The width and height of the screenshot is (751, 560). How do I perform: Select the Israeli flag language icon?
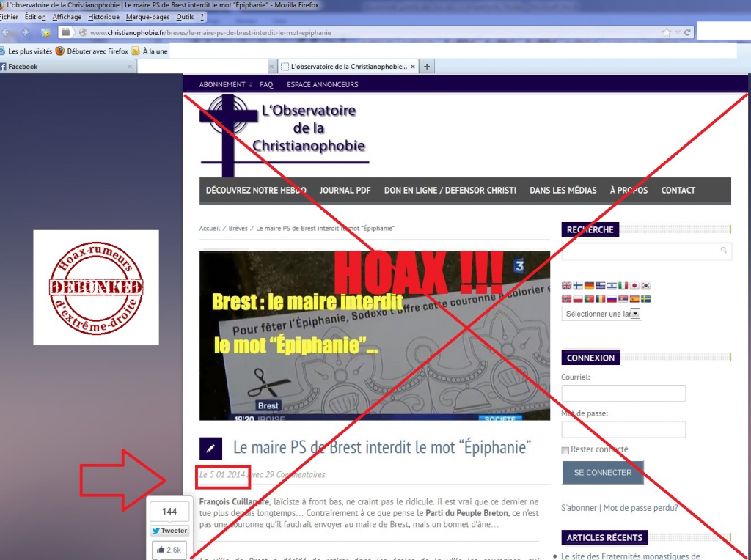tap(612, 285)
